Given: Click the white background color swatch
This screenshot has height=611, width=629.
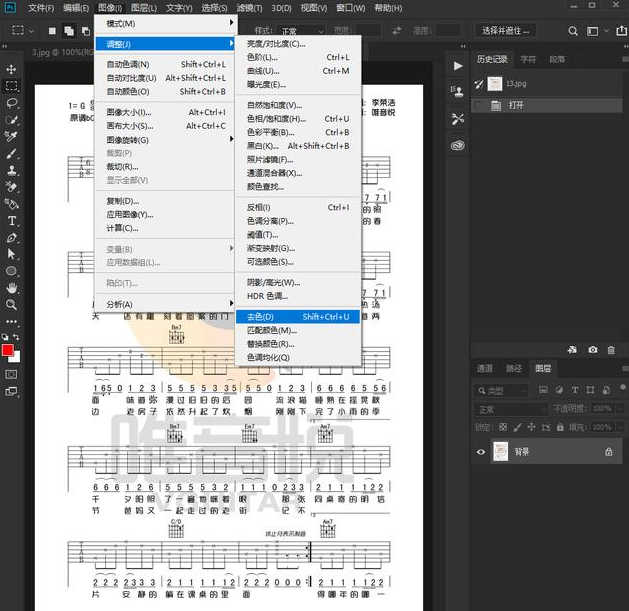Looking at the screenshot, I should point(16,358).
